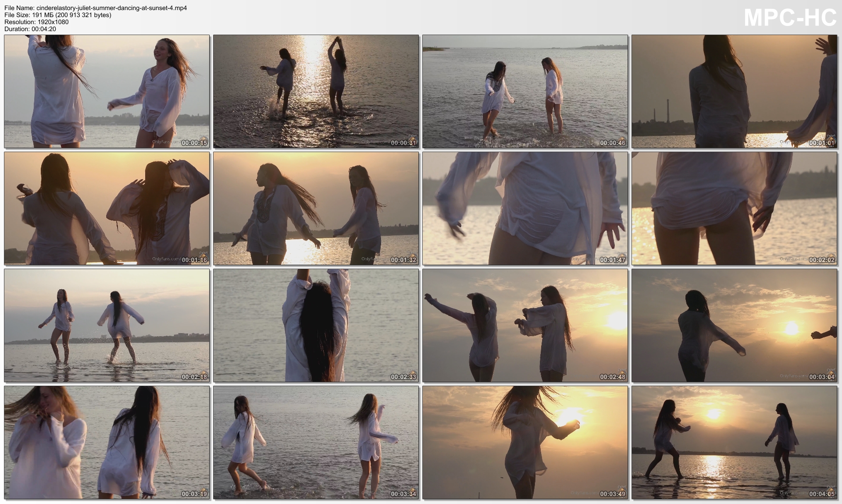This screenshot has height=504, width=842.
Task: Select the thumbnail at timestamp 00:02:33
Action: 316,326
